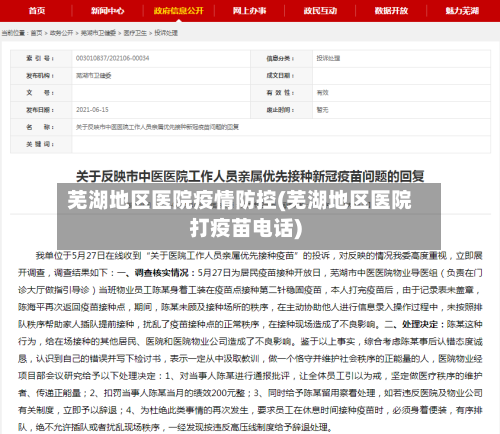Open the 首页 navigation tab
Screen dimensions: 500x434
point(37,11)
